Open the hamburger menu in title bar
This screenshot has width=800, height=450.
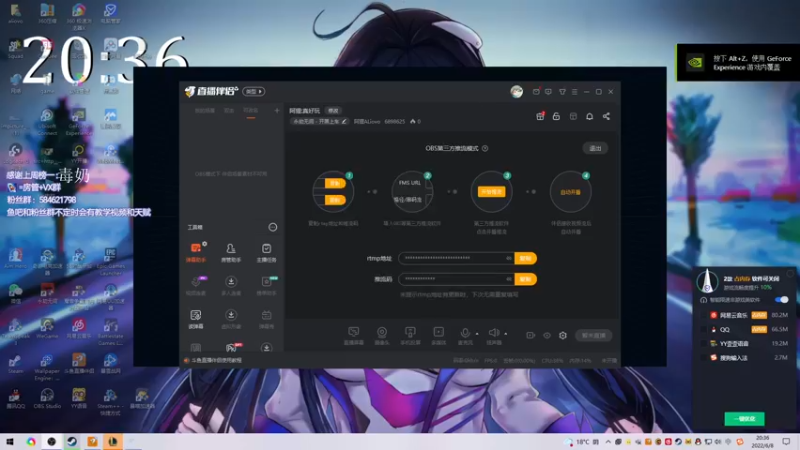574,92
